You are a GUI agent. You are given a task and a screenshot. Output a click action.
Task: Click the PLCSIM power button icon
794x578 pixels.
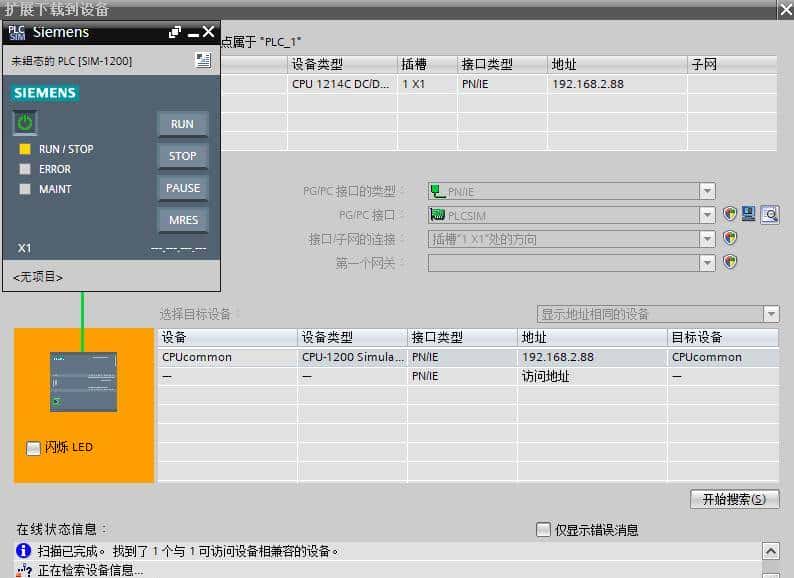tap(24, 123)
